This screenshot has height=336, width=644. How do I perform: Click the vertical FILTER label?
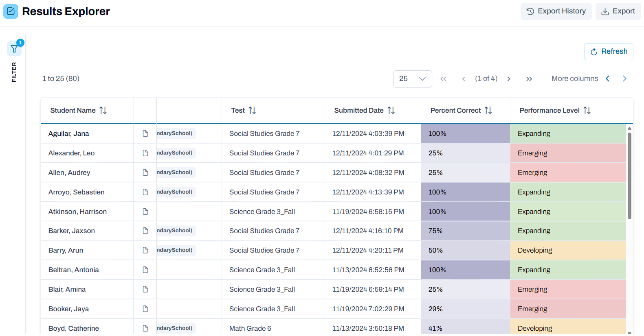pyautogui.click(x=14, y=72)
